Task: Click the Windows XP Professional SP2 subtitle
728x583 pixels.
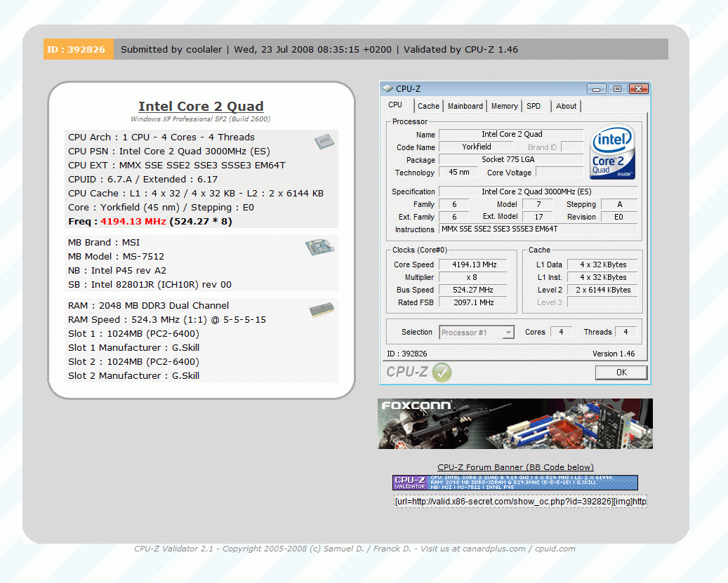Action: pos(201,119)
